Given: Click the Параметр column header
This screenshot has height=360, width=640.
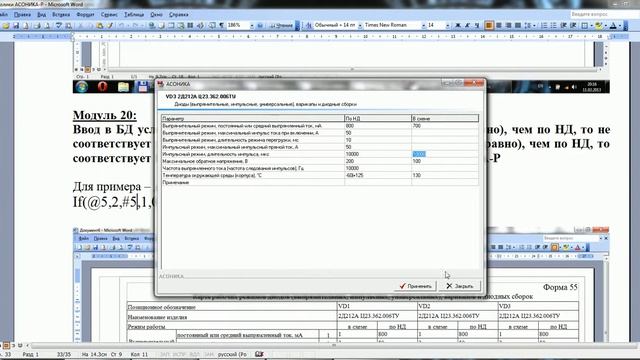Looking at the screenshot, I should [x=253, y=118].
